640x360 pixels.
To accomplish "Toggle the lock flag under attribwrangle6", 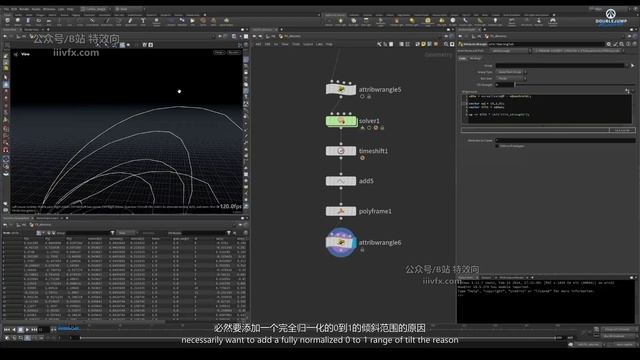I will coord(362,250).
